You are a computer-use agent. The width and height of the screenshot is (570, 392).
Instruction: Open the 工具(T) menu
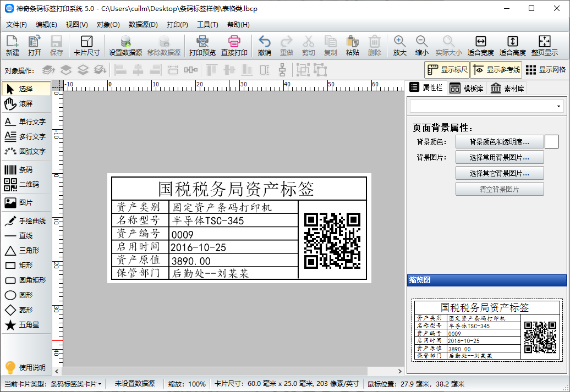(207, 25)
